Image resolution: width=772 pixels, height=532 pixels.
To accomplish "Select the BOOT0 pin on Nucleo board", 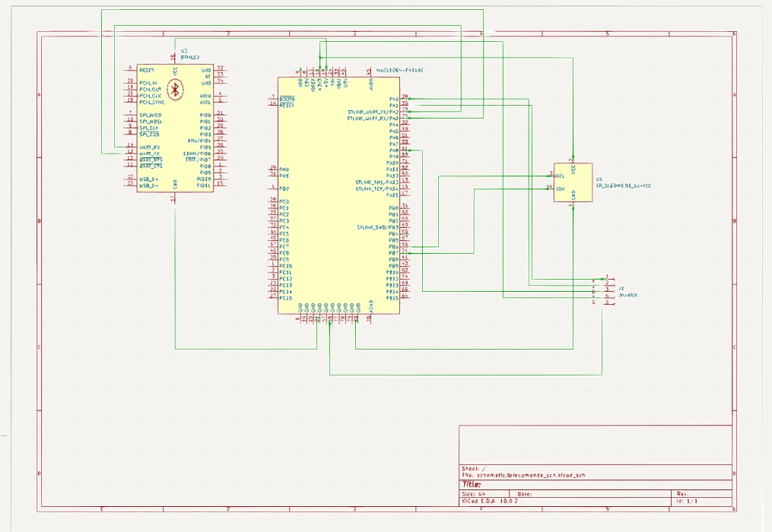I will pyautogui.click(x=287, y=100).
